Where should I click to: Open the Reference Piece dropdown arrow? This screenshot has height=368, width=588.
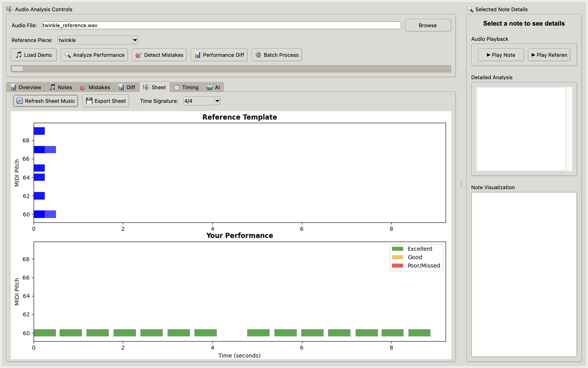tap(135, 40)
